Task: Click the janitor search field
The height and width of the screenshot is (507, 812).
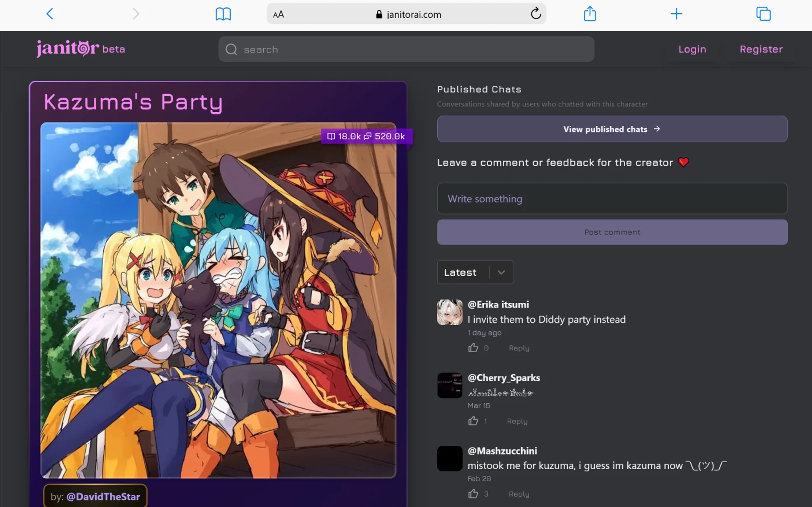Action: point(406,49)
